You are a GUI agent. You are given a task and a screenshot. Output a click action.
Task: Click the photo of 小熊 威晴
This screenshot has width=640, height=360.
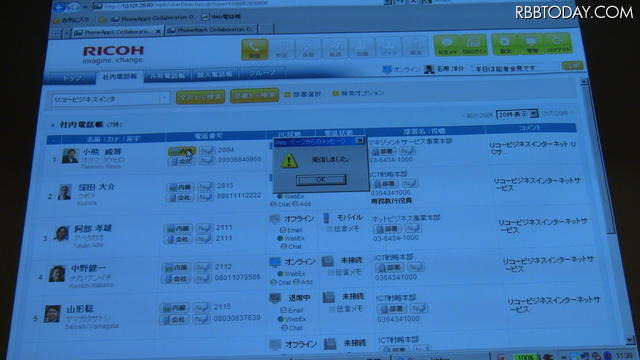[70, 156]
